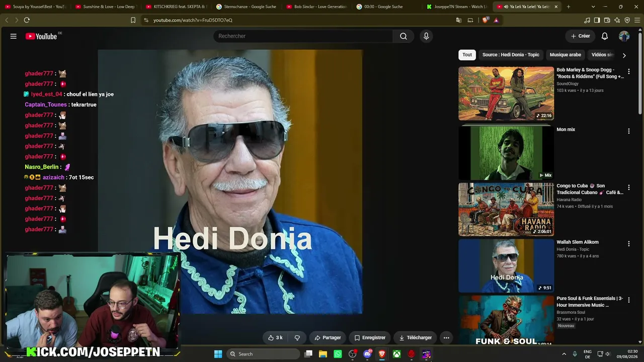Open the Havana Radio channel link
This screenshot has height=362, width=644.
(x=569, y=200)
